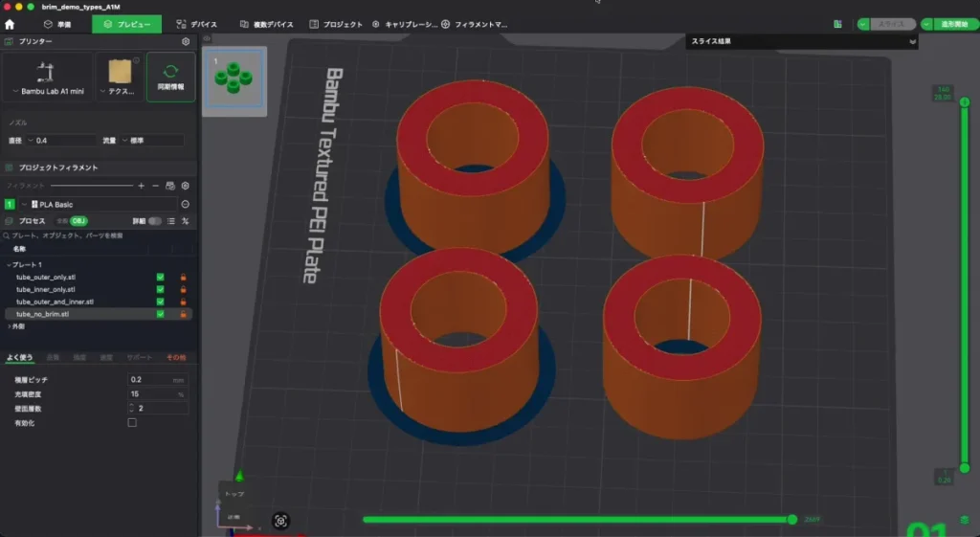The height and width of the screenshot is (537, 980).
Task: Select the その他 settings tab
Action: click(x=176, y=358)
